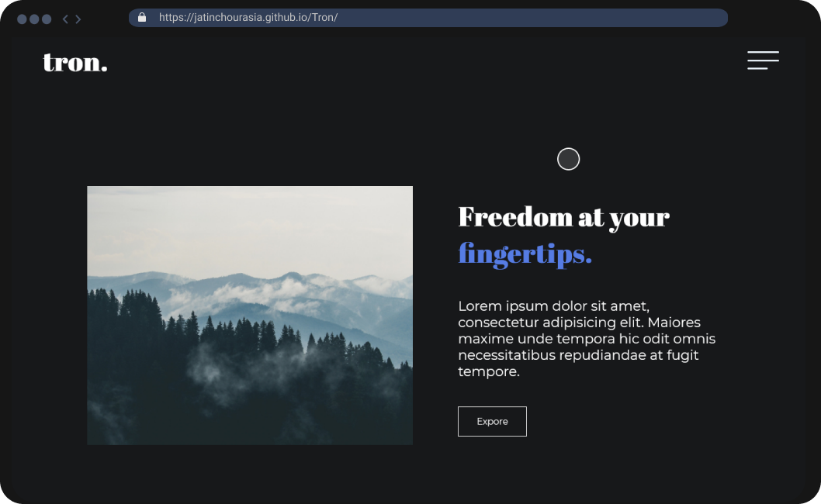Select the jatinchourasia.github.io URL text

click(x=248, y=17)
